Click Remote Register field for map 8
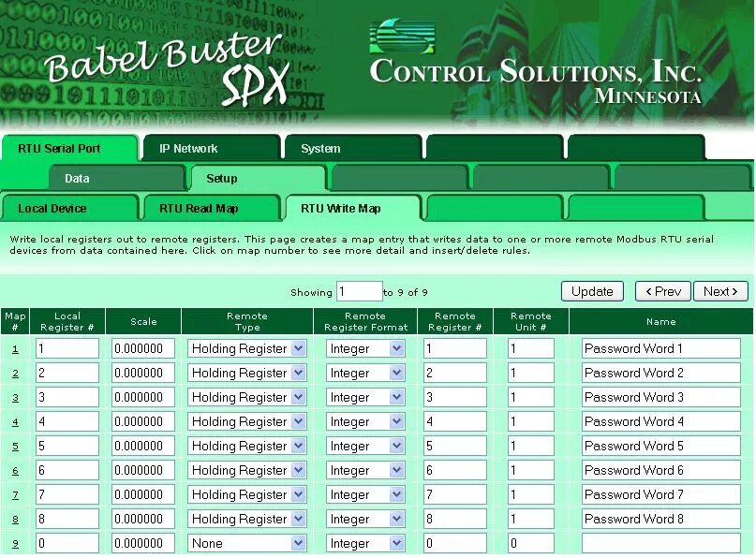Screen dimensions: 756x558 454,519
